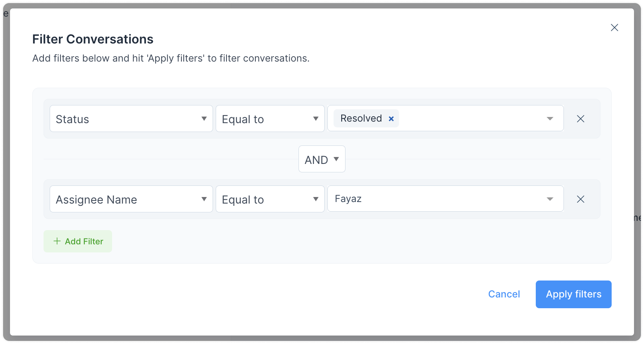Click the Apply filters instruction text
Viewport: 644px width, 344px height.
pos(171,58)
